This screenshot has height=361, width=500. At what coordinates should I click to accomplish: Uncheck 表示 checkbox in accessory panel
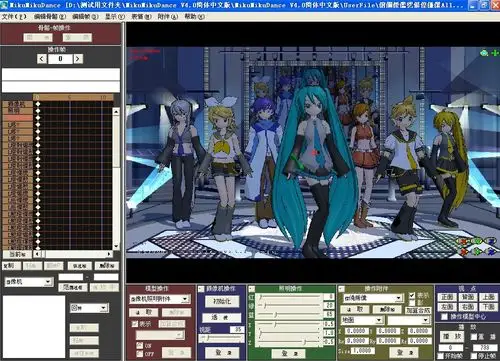(412, 295)
